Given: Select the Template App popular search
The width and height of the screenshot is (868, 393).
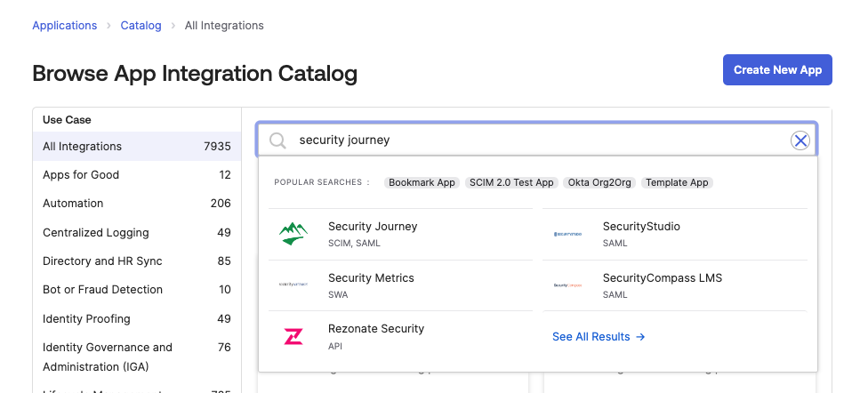Looking at the screenshot, I should point(677,182).
